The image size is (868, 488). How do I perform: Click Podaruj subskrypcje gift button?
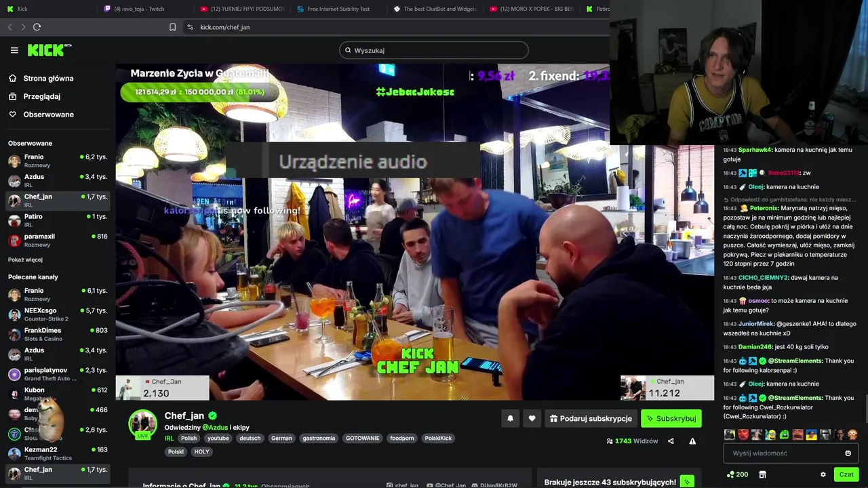pyautogui.click(x=591, y=419)
